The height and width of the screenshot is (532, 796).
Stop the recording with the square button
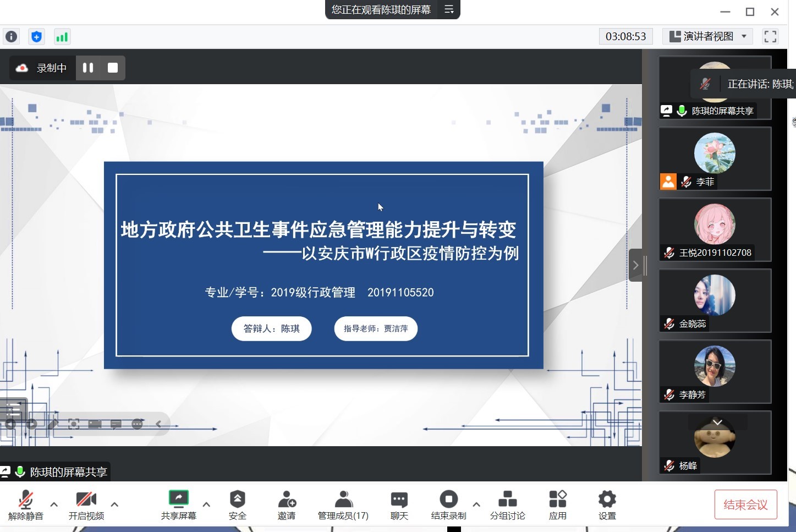coord(113,68)
